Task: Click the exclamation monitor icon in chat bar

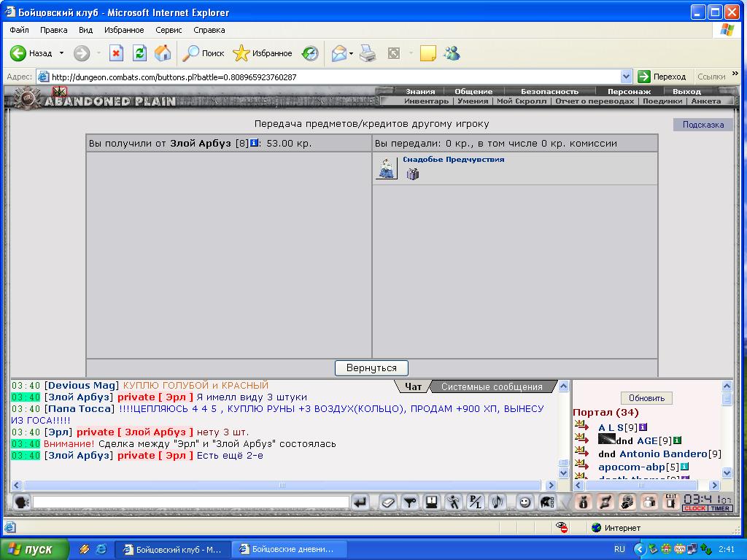Action: (x=432, y=502)
